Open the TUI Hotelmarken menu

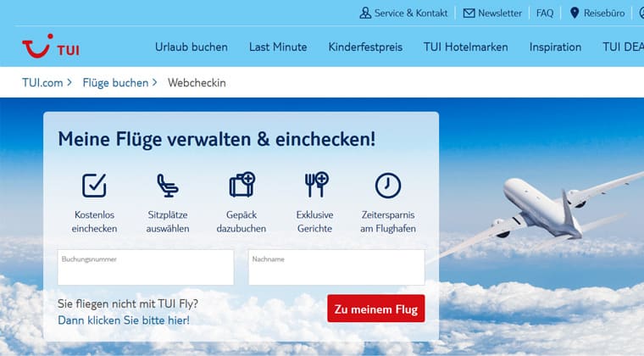(466, 47)
